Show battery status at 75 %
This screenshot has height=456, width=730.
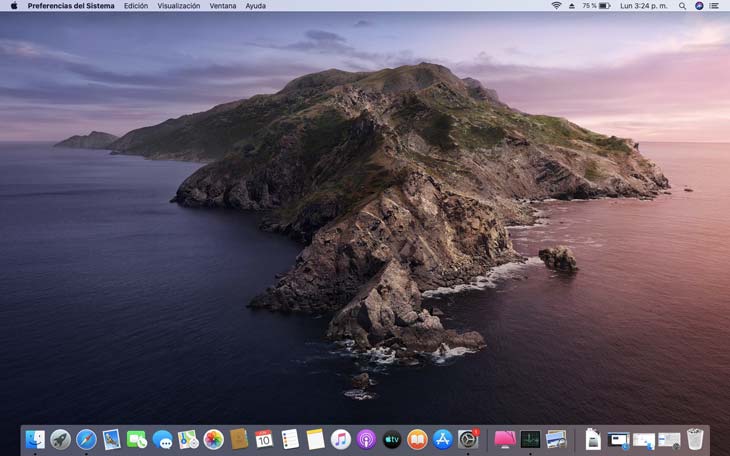[596, 6]
